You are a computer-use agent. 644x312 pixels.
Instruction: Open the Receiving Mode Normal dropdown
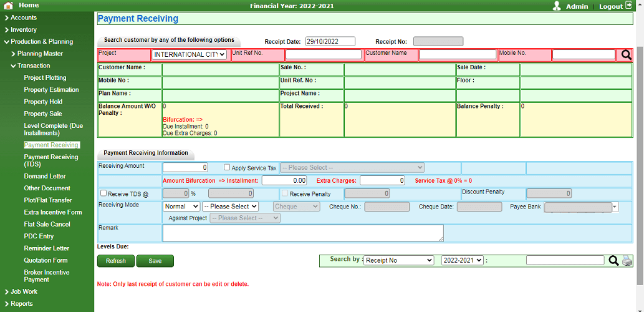click(181, 207)
